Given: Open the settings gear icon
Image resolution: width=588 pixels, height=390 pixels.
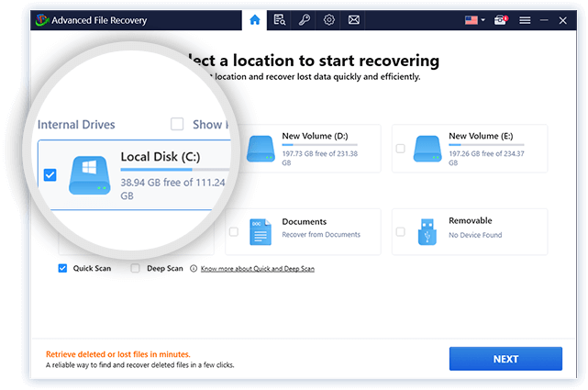Looking at the screenshot, I should pyautogui.click(x=329, y=19).
